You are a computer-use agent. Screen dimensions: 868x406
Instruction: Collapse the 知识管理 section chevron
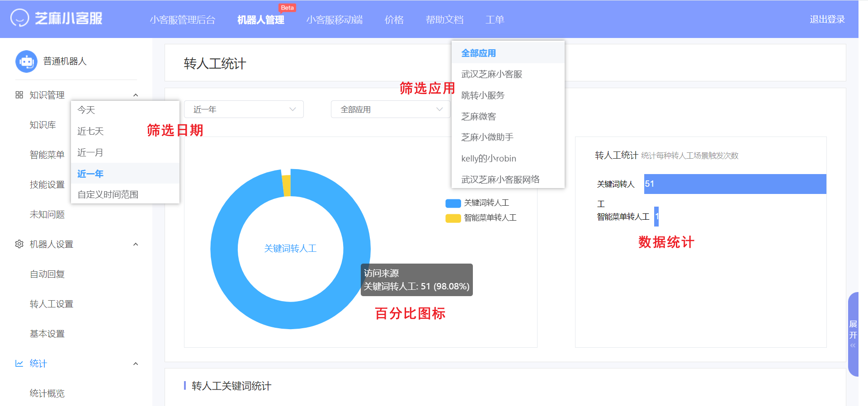click(136, 95)
